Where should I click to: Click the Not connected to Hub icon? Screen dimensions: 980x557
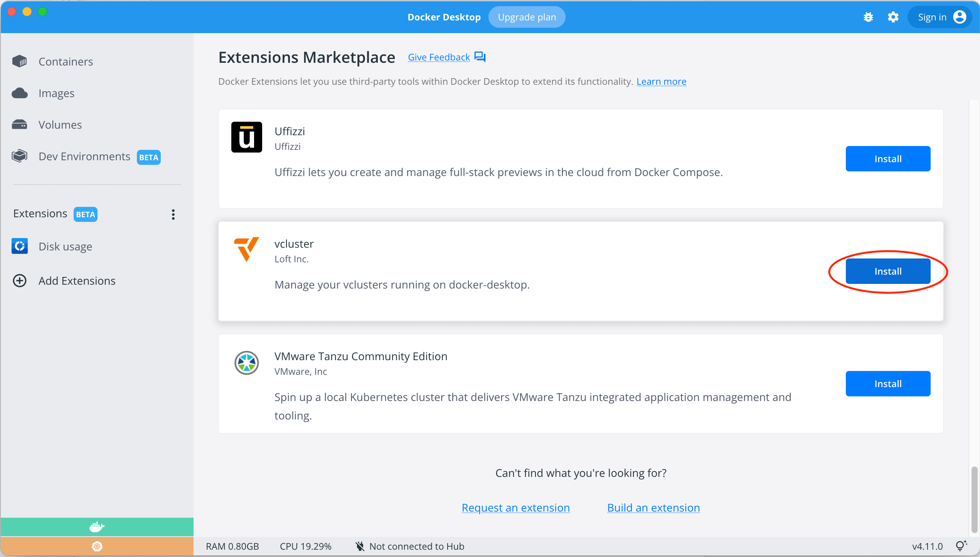(x=359, y=546)
